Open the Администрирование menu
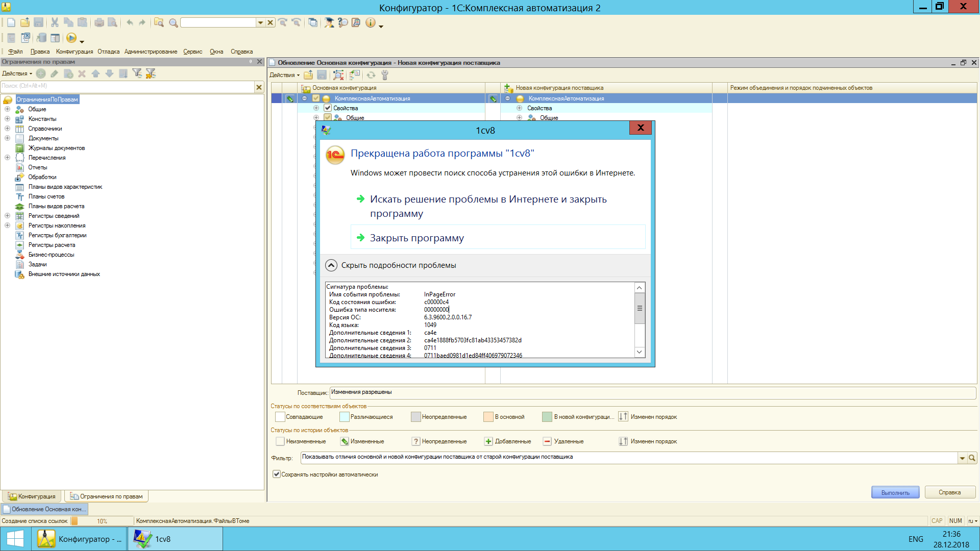Screen dimensions: 980x551 tap(151, 52)
